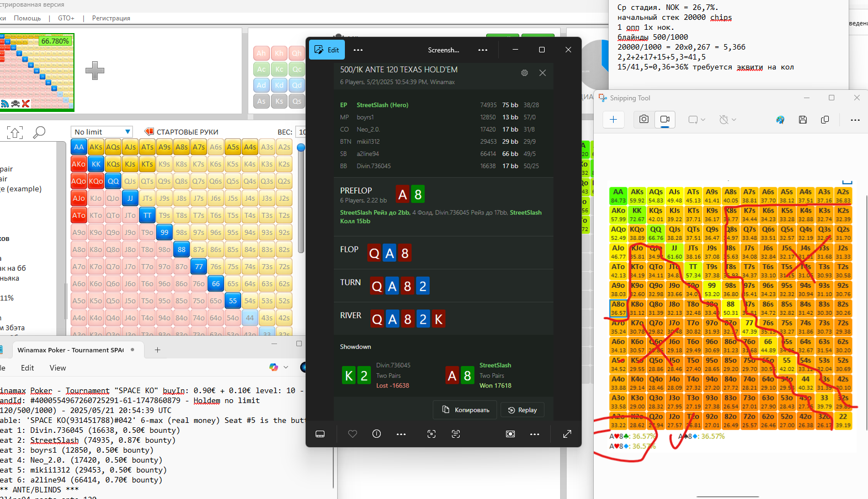Enter full screen with diagonal arrows icon
The width and height of the screenshot is (868, 499).
point(567,434)
